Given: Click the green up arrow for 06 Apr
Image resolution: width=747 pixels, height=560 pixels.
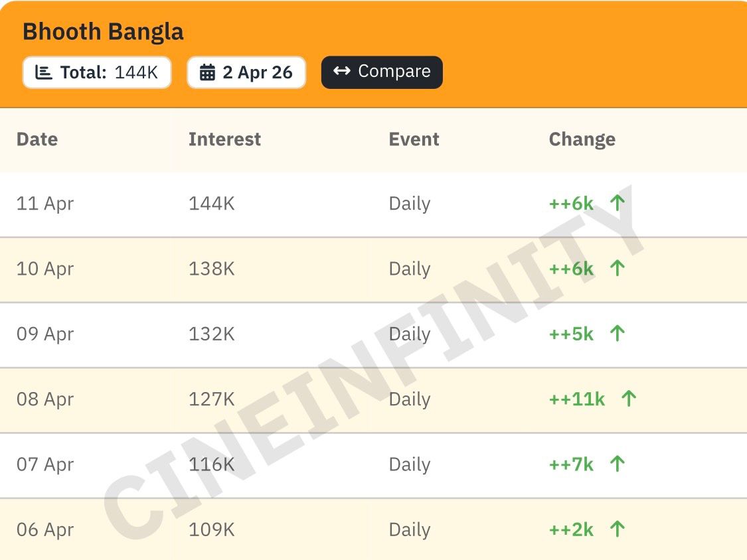Looking at the screenshot, I should click(x=618, y=529).
